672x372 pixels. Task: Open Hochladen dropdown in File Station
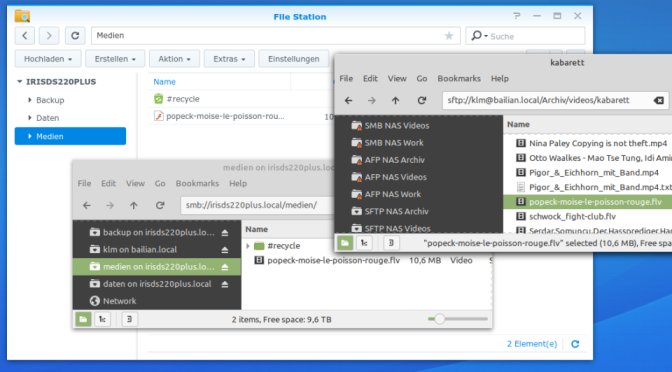[x=48, y=59]
